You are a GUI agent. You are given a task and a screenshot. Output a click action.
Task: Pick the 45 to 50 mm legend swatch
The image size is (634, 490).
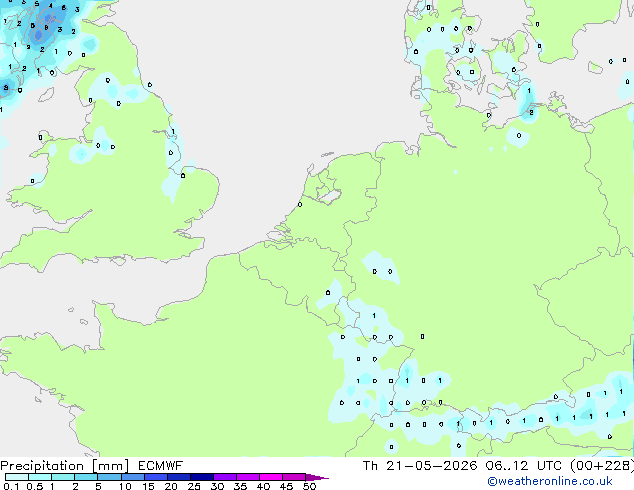(294, 477)
